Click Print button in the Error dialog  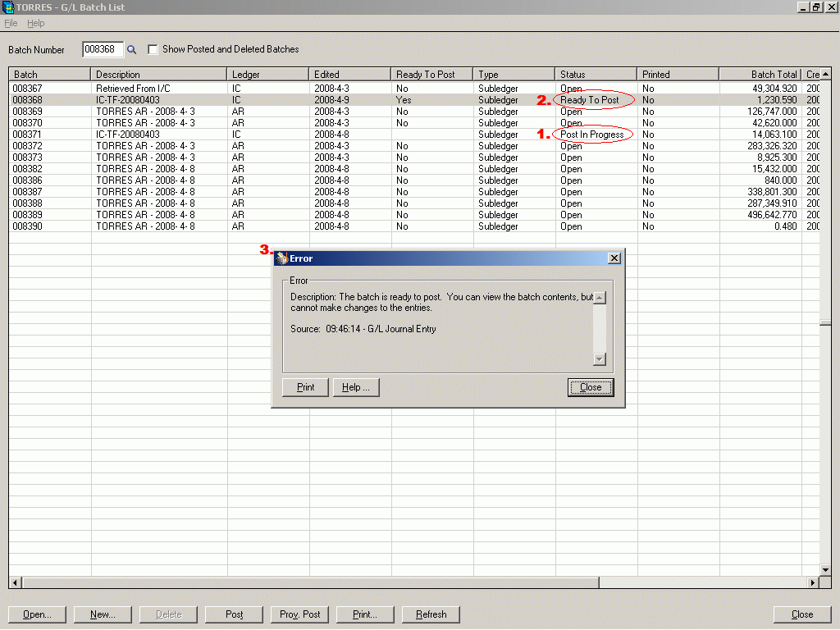click(x=305, y=387)
